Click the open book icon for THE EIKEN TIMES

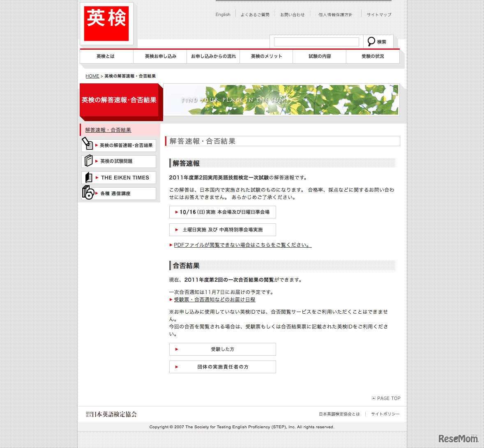pyautogui.click(x=88, y=177)
